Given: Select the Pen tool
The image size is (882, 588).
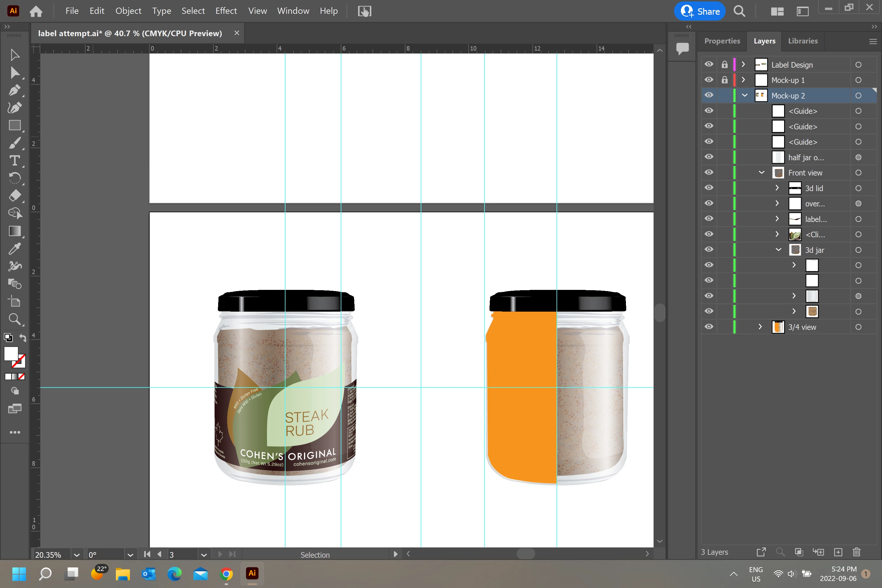Looking at the screenshot, I should [14, 90].
